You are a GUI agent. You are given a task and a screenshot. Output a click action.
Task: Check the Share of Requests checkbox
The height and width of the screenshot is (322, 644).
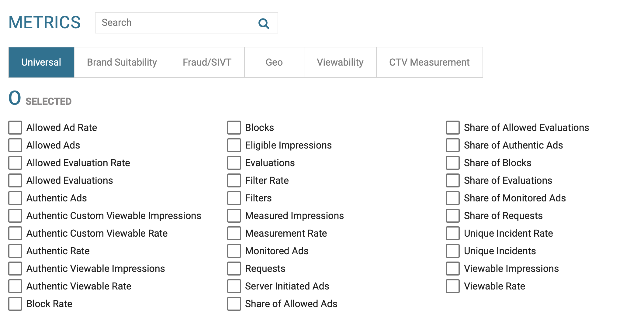(x=453, y=216)
